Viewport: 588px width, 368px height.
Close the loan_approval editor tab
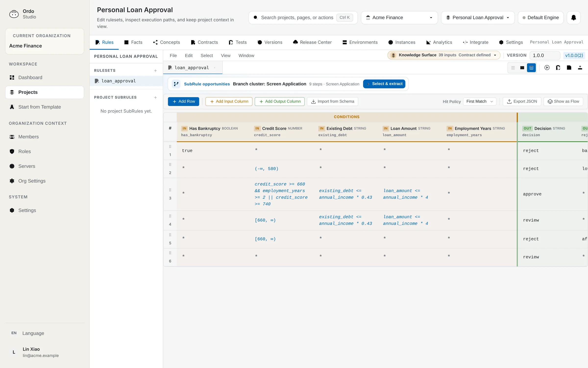[x=215, y=68]
